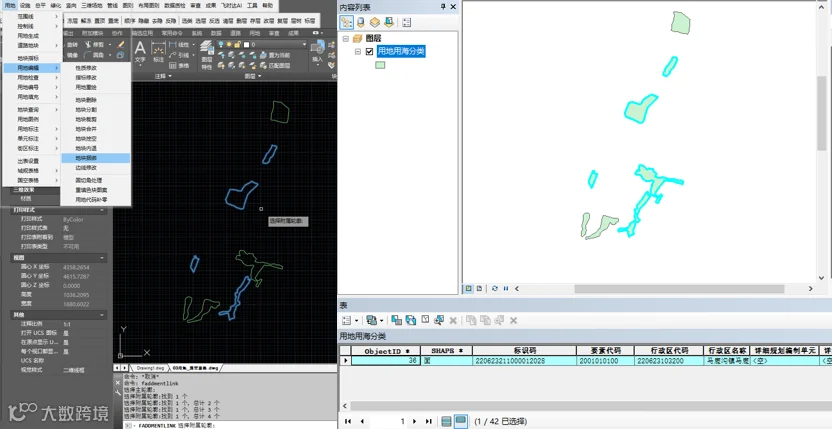
Task: Click the ObjectID column header
Action: [x=386, y=351]
